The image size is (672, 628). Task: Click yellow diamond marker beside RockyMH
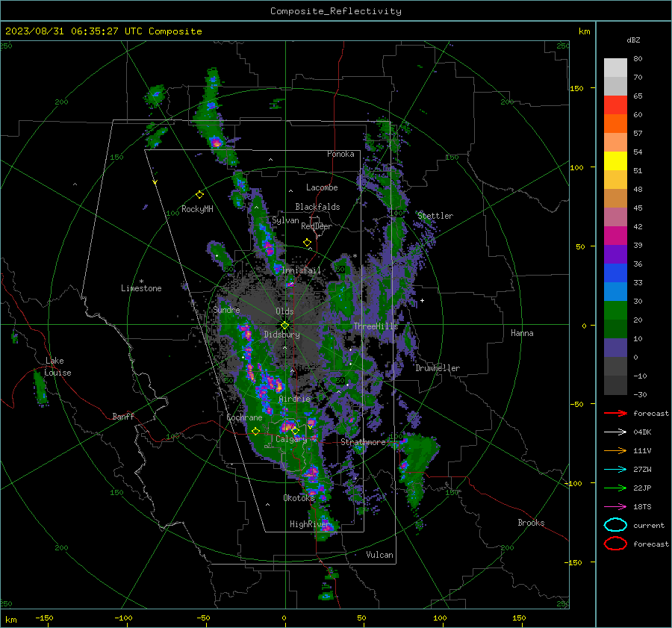click(x=199, y=195)
